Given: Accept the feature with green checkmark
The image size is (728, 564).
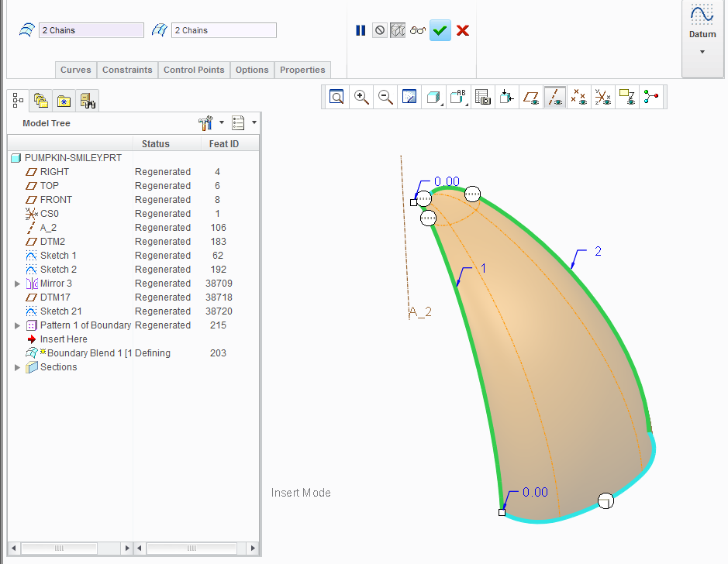Looking at the screenshot, I should (440, 31).
